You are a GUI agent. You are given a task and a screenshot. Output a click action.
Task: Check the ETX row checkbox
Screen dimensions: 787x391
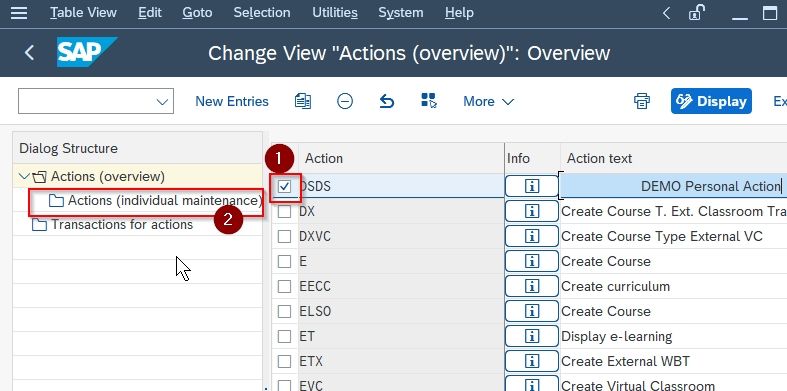click(x=285, y=361)
